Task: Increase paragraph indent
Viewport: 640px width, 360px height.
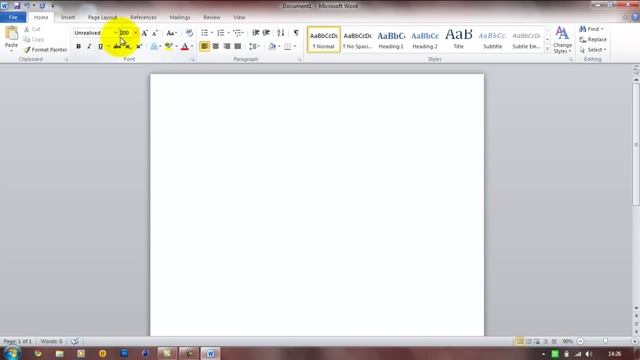Action: pyautogui.click(x=266, y=33)
